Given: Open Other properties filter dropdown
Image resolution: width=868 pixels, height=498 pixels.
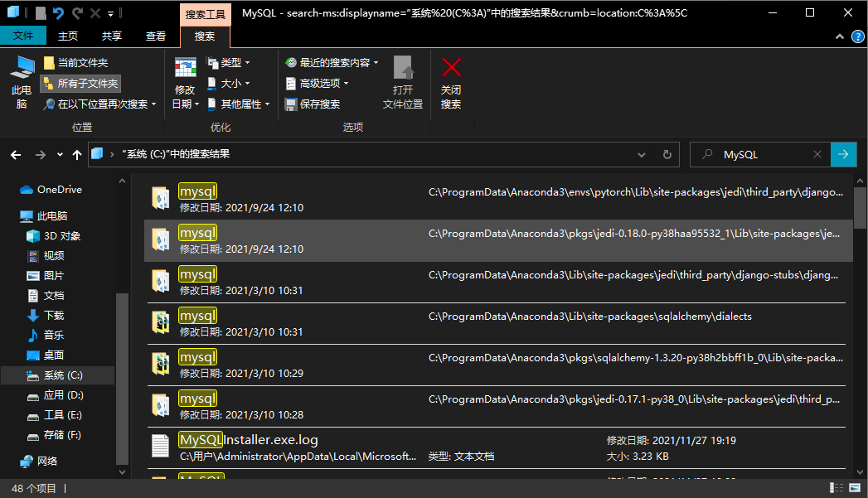Looking at the screenshot, I should pos(239,104).
